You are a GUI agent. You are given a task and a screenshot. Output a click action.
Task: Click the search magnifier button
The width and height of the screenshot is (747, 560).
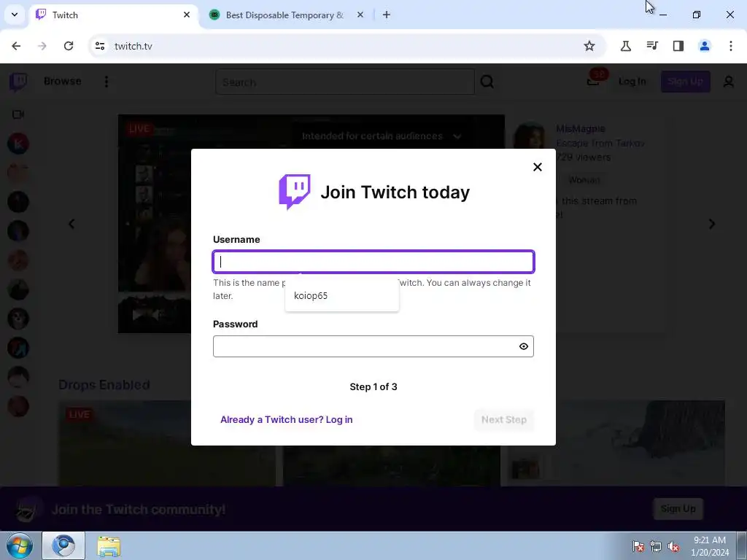(x=487, y=82)
